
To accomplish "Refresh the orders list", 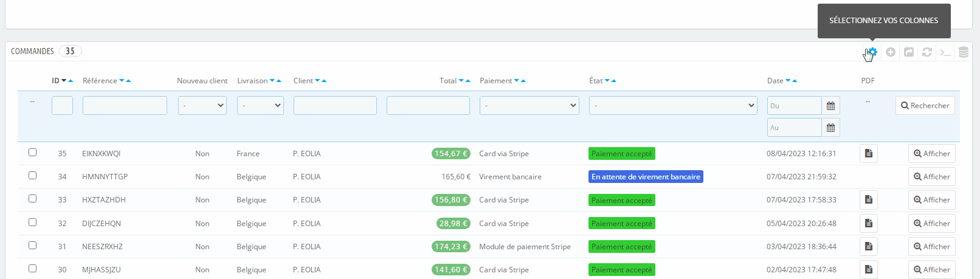I will pyautogui.click(x=927, y=52).
